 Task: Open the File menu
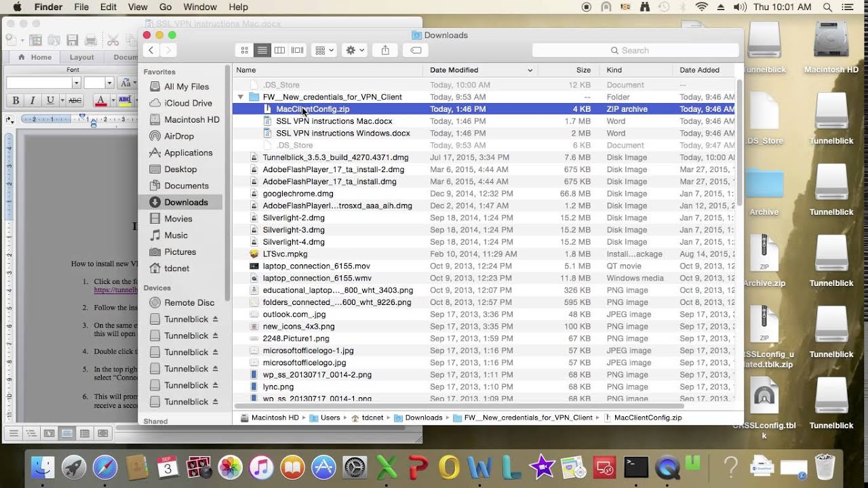coord(81,7)
